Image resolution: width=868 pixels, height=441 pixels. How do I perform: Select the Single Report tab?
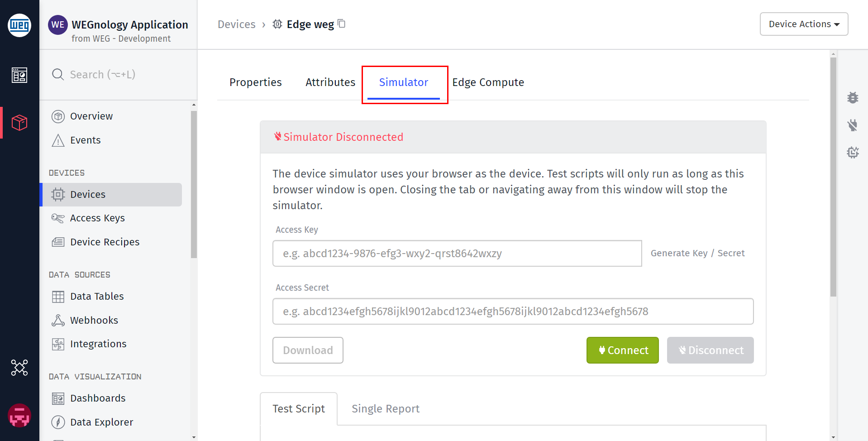click(x=386, y=409)
